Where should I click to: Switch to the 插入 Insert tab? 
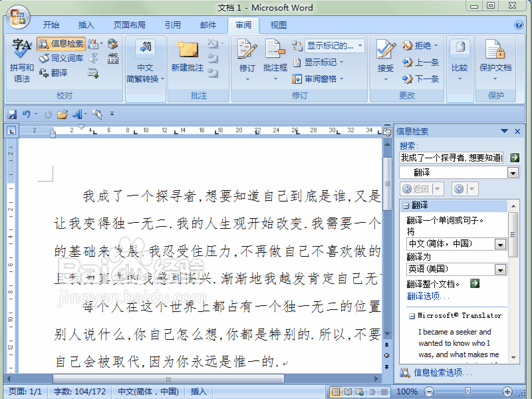point(86,25)
